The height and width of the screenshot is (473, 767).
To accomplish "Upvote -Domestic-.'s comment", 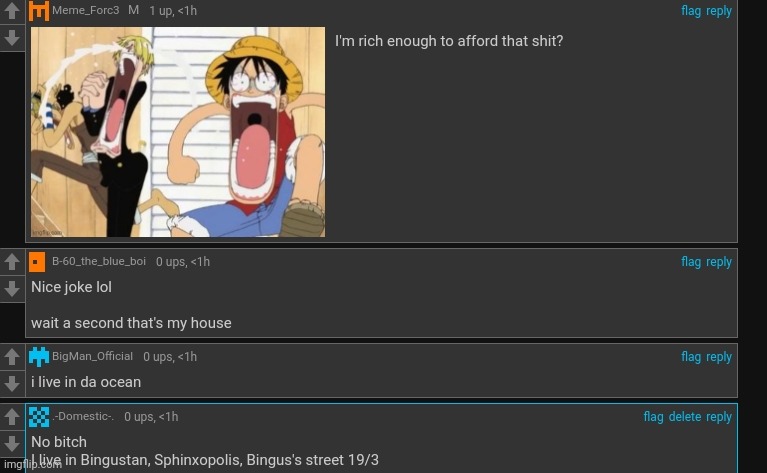I will (x=11, y=418).
